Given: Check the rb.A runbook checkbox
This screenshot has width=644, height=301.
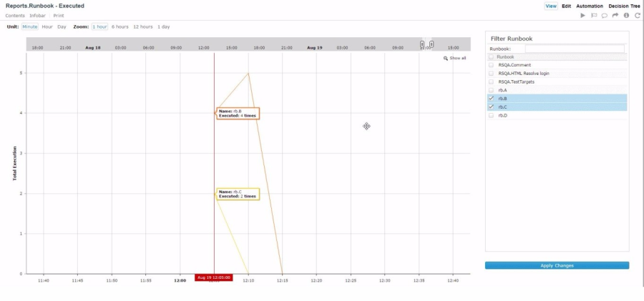Looking at the screenshot, I should coord(491,90).
